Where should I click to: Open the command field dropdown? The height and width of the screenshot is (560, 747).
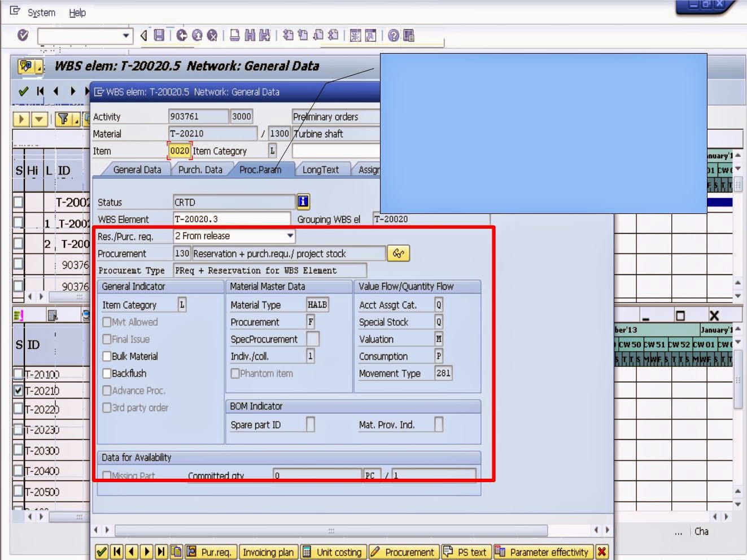(x=125, y=36)
